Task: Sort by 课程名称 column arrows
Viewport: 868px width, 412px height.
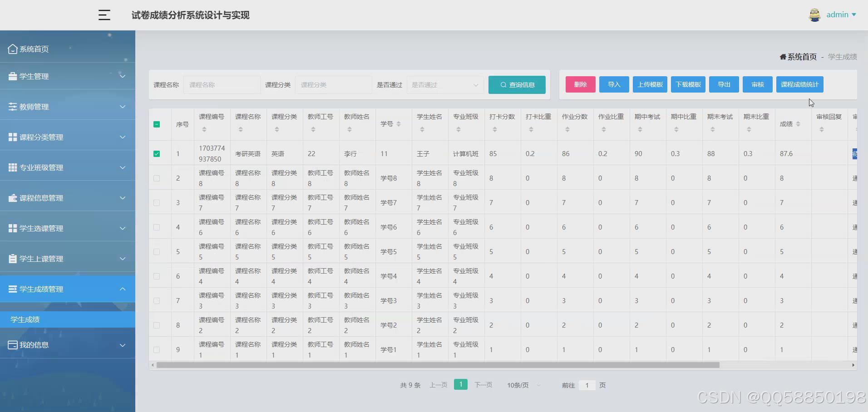Action: [x=241, y=129]
